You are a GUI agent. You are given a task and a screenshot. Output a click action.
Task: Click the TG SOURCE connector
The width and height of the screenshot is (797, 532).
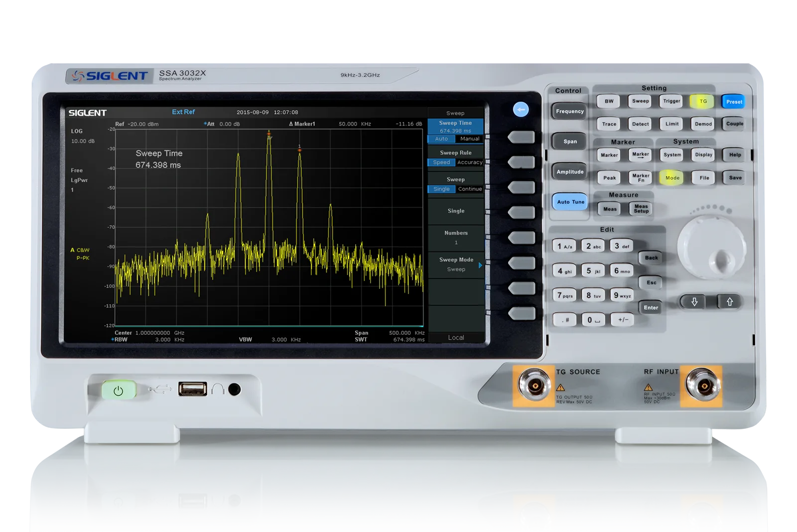pyautogui.click(x=535, y=386)
